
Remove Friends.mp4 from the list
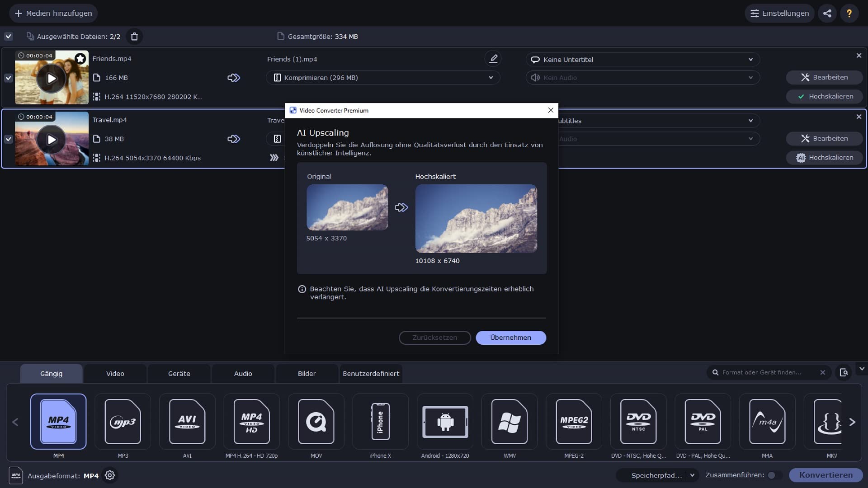point(859,56)
